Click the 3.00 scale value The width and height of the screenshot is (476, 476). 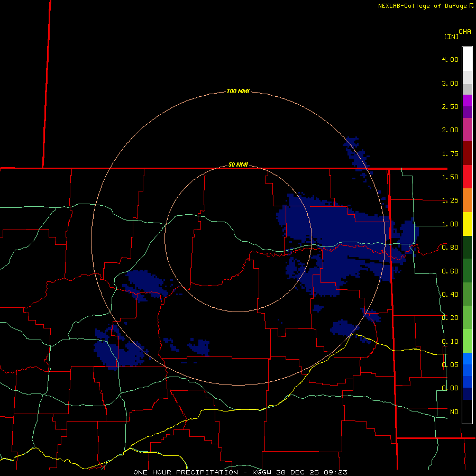coord(450,83)
